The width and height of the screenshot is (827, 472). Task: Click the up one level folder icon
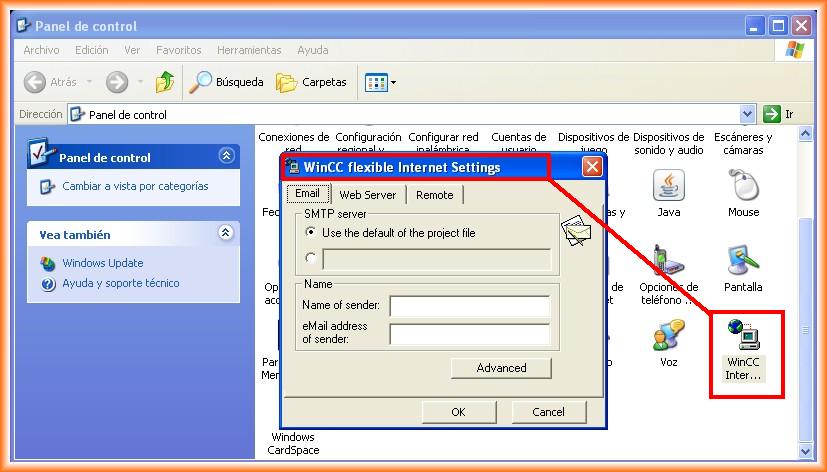[x=165, y=82]
